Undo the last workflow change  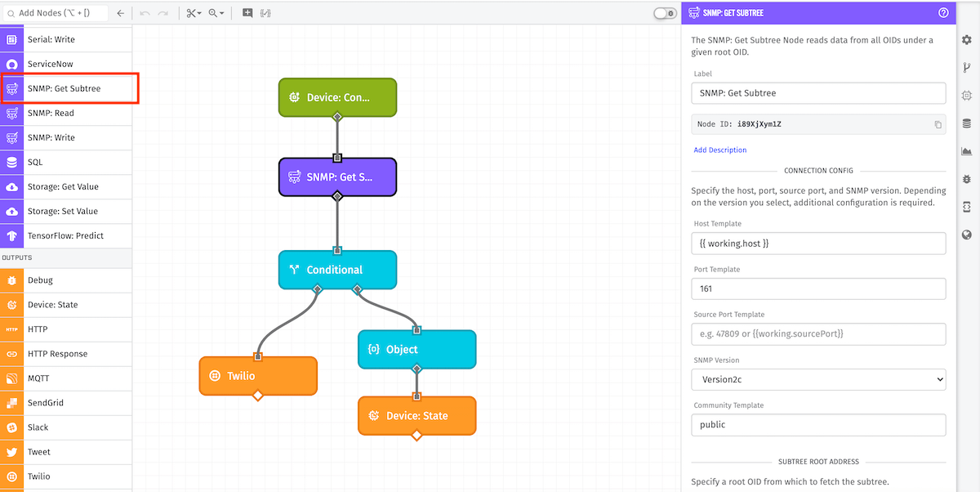tap(145, 13)
